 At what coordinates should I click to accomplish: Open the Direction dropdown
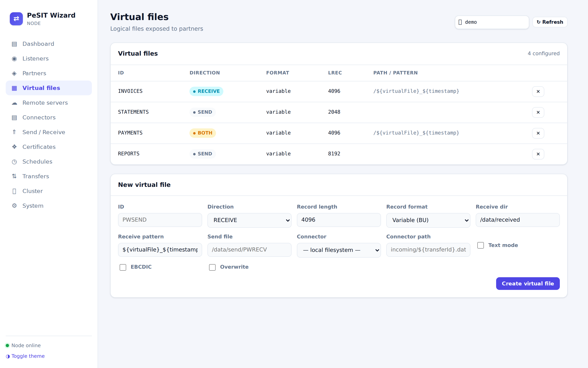(249, 220)
